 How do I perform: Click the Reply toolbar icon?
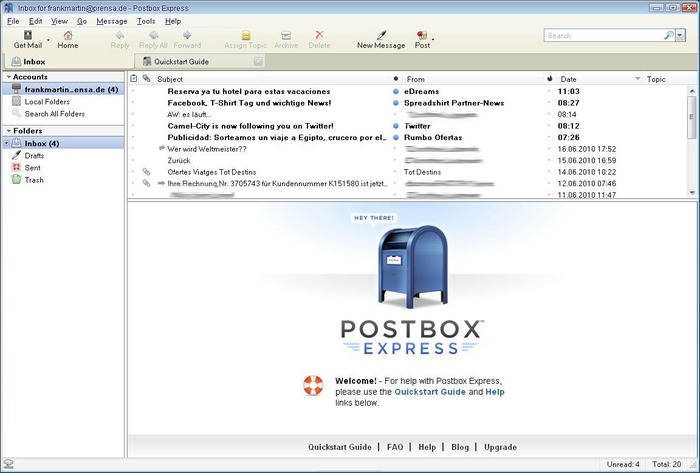tap(120, 39)
